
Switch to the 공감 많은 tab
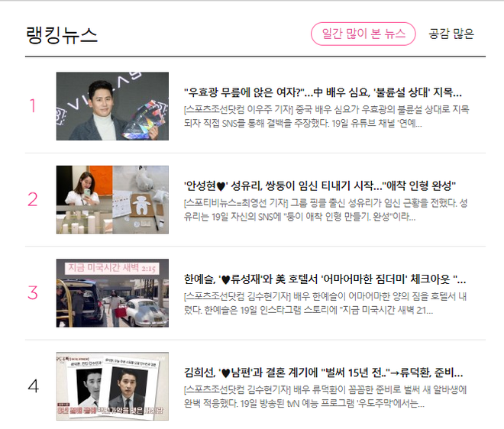point(451,34)
